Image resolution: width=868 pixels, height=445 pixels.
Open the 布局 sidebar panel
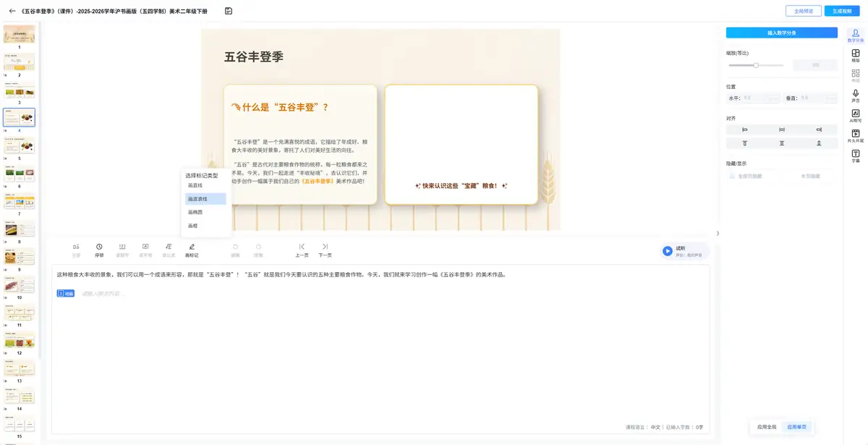point(856,76)
